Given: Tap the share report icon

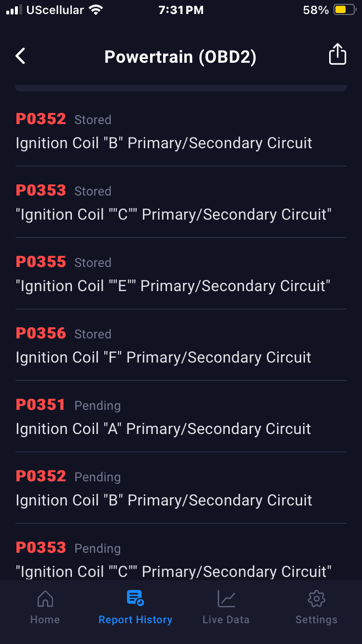Looking at the screenshot, I should pos(337,54).
